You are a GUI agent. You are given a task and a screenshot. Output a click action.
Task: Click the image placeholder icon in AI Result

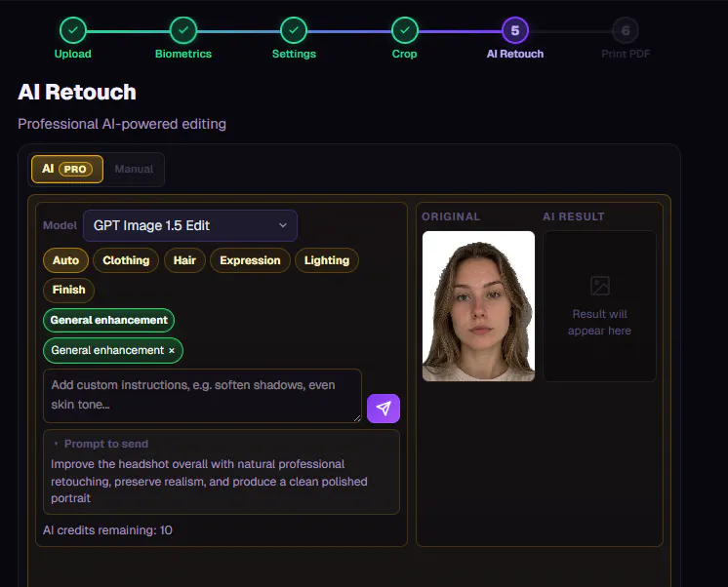coord(600,286)
